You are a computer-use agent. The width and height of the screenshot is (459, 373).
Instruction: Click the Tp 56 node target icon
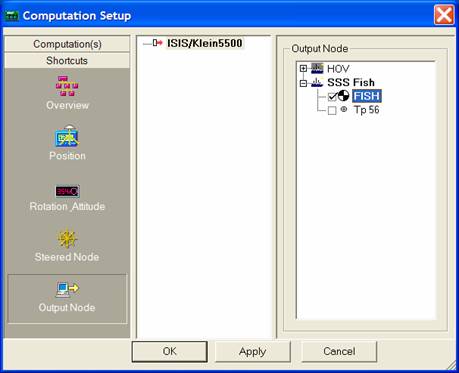(344, 109)
